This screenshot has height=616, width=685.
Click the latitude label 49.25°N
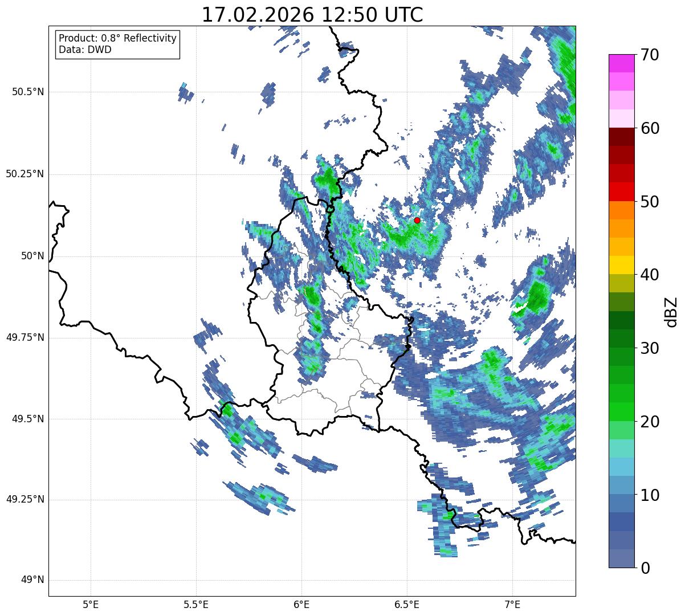coord(25,499)
